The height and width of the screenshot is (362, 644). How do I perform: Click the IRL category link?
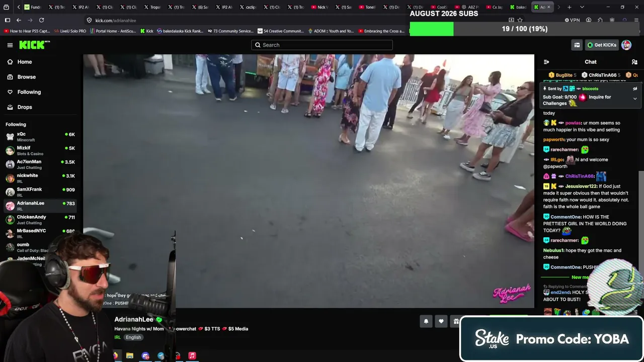[x=117, y=337]
